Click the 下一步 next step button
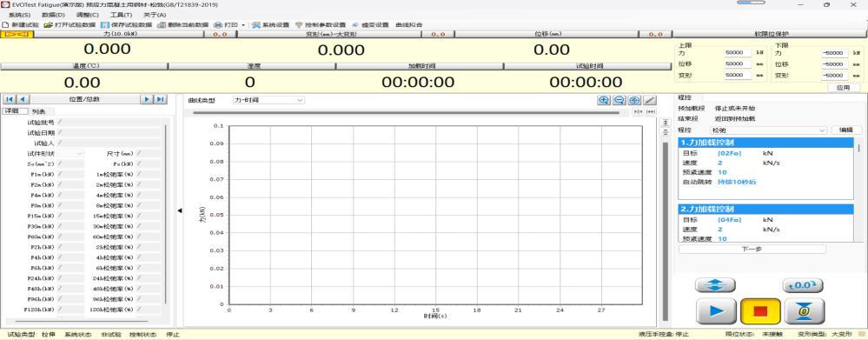Viewport: 868px width, 340px height. point(752,250)
